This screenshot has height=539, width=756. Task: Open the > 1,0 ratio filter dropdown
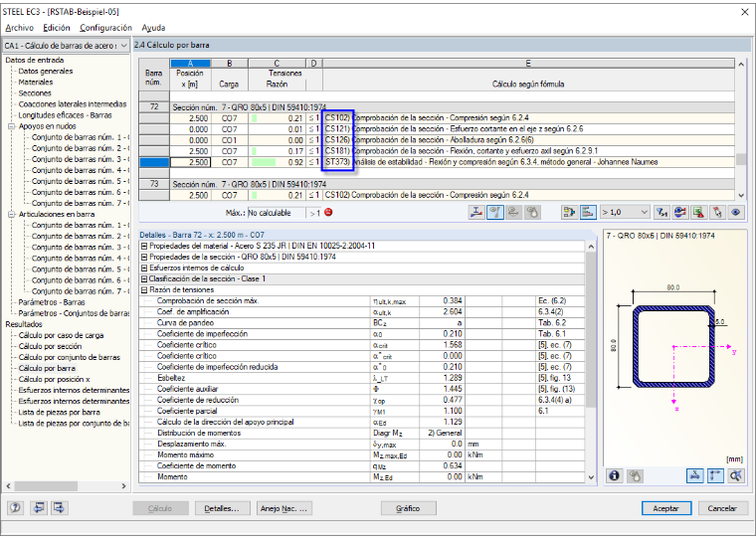click(645, 212)
